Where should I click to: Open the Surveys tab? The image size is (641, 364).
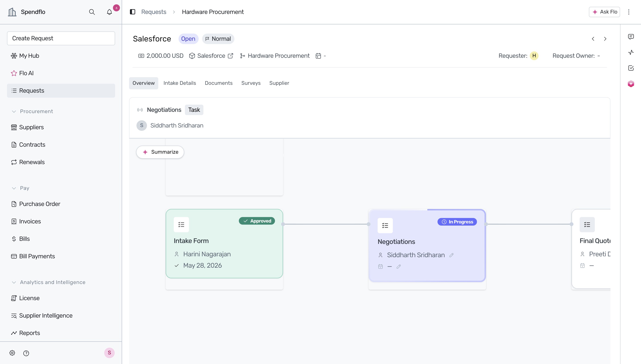click(251, 83)
